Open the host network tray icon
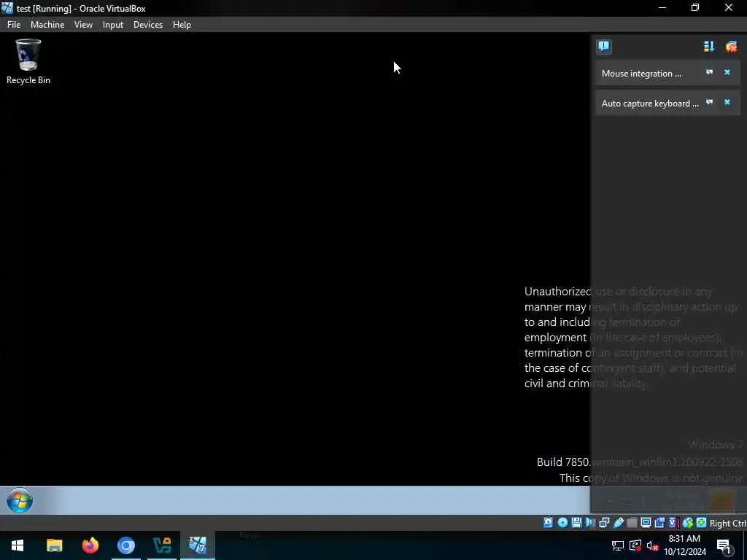The image size is (747, 560). pyautogui.click(x=618, y=545)
